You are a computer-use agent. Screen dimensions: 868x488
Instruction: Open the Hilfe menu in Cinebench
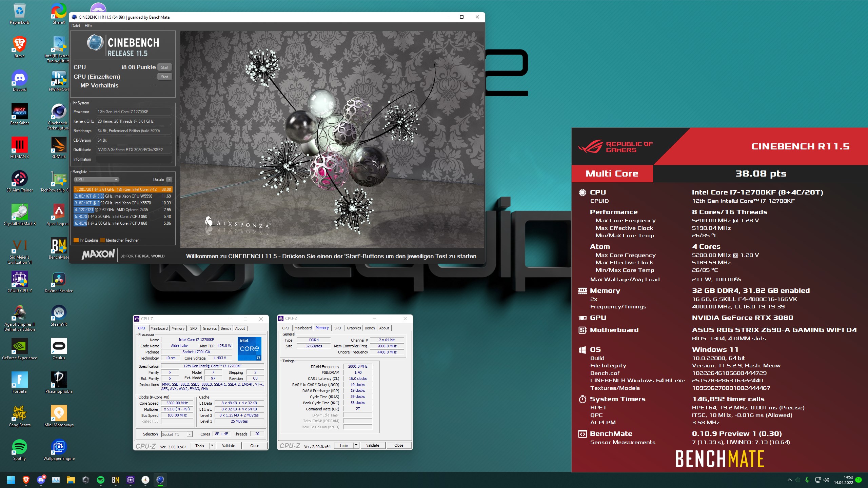(88, 26)
